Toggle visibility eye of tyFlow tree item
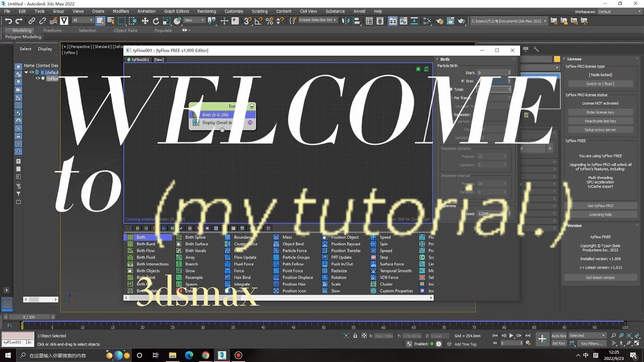Screen dimensions: 644x362 pos(37,78)
